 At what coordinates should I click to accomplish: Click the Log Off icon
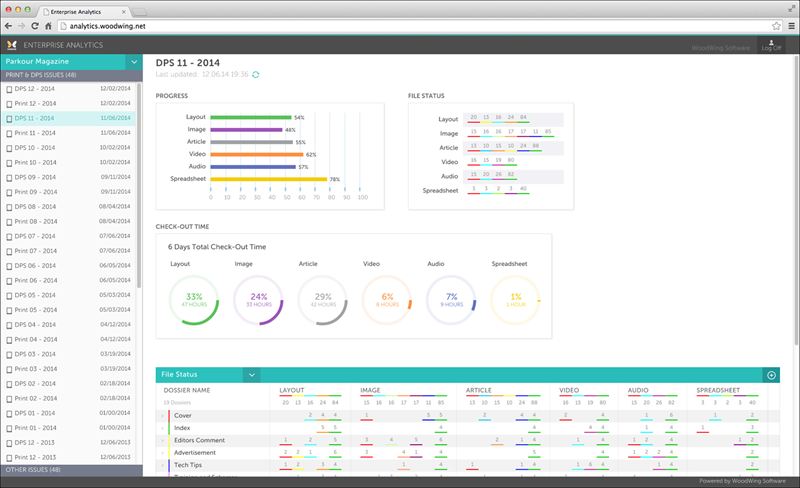[772, 46]
